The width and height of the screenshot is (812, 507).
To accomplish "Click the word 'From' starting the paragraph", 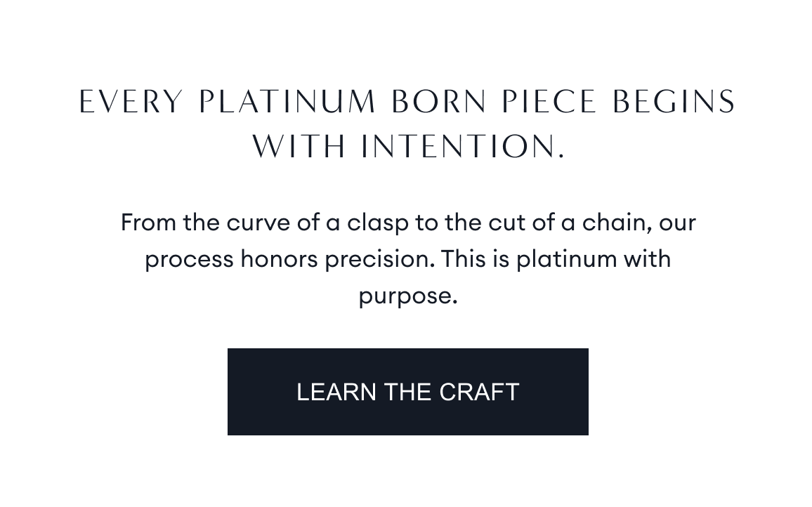I will click(x=148, y=223).
